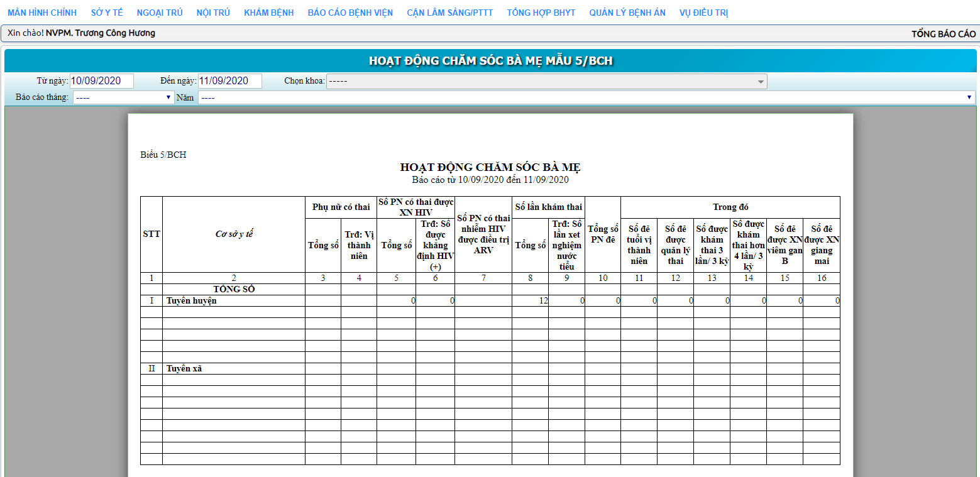Click the Đến ngày date field
The image size is (980, 477).
click(x=230, y=81)
